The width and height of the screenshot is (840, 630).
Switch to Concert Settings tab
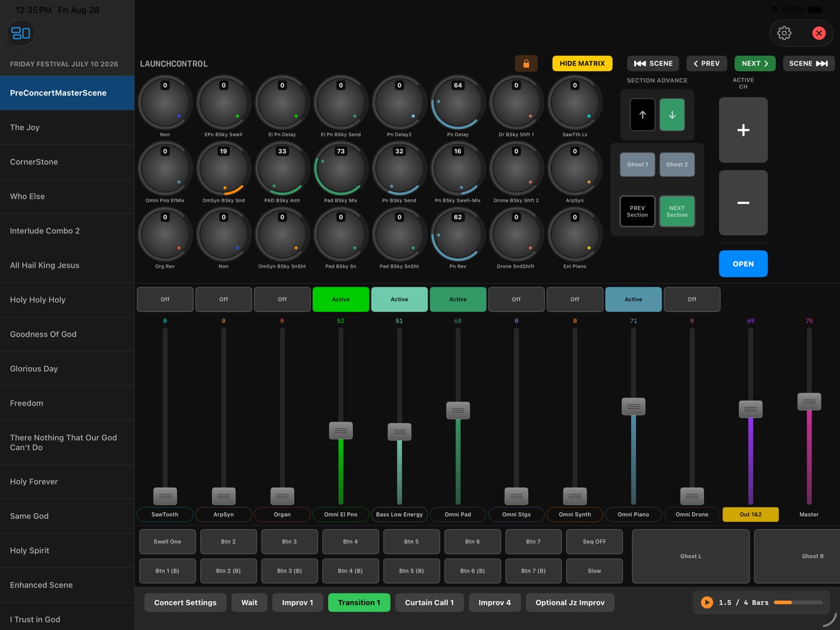point(185,602)
